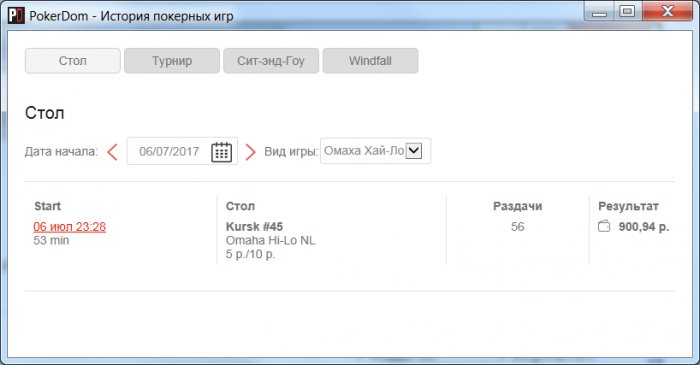Screen dimensions: 700x365
Task: Maximize the PokerDom history window
Action: 628,11
